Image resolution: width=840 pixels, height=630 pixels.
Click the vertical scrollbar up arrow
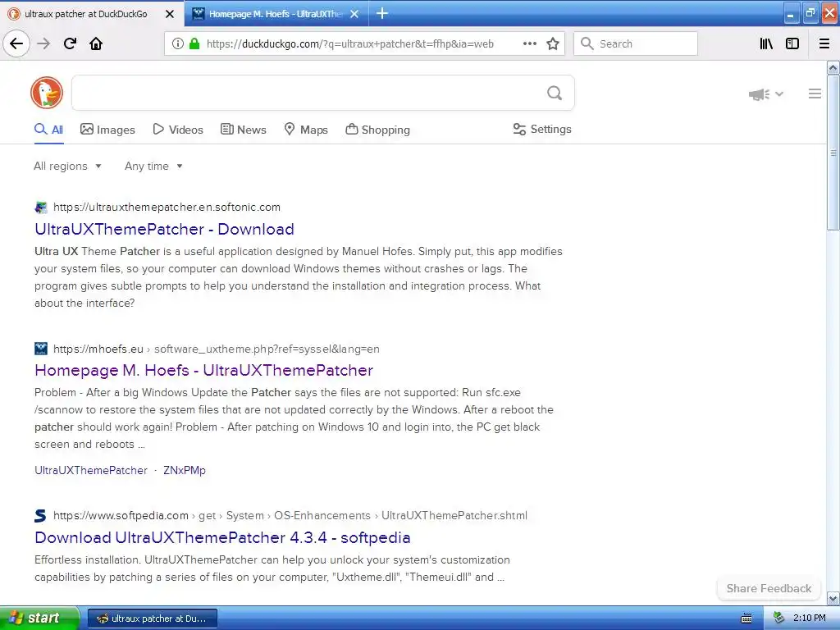point(833,67)
